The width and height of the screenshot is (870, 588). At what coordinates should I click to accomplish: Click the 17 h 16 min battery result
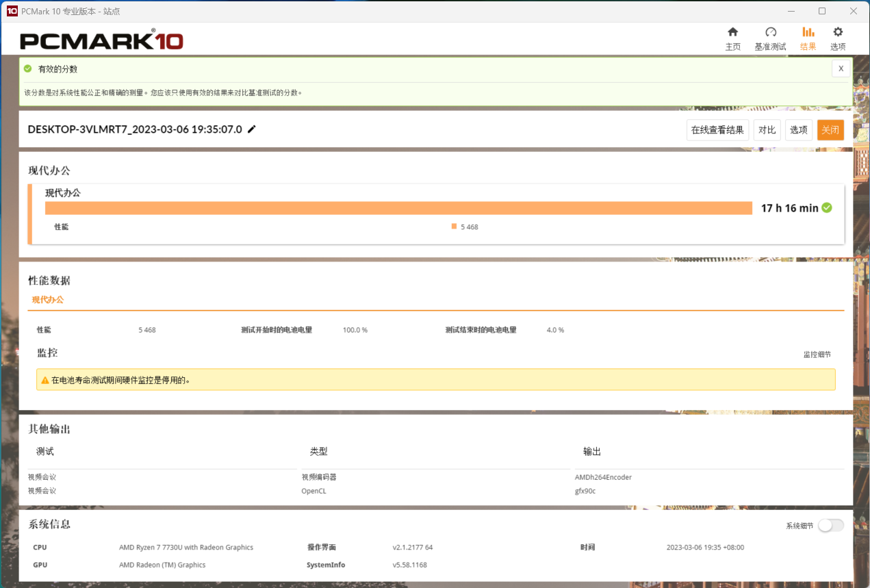[789, 208]
